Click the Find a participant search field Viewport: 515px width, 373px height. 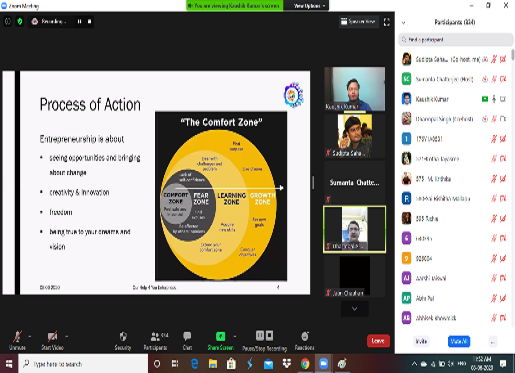(x=455, y=40)
